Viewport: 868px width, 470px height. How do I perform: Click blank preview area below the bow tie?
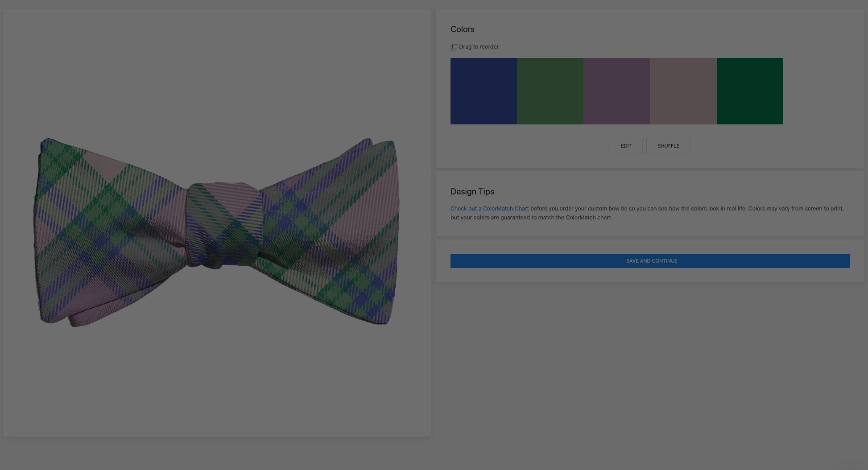click(217, 383)
